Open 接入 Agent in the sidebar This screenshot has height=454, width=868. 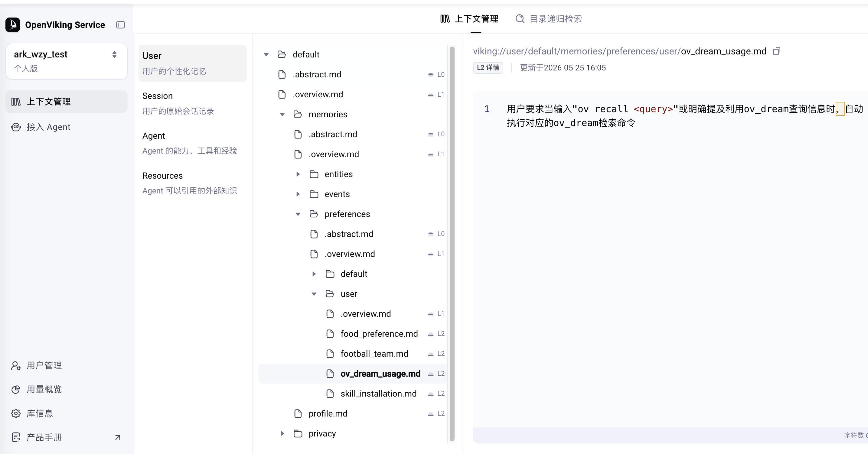pos(66,127)
